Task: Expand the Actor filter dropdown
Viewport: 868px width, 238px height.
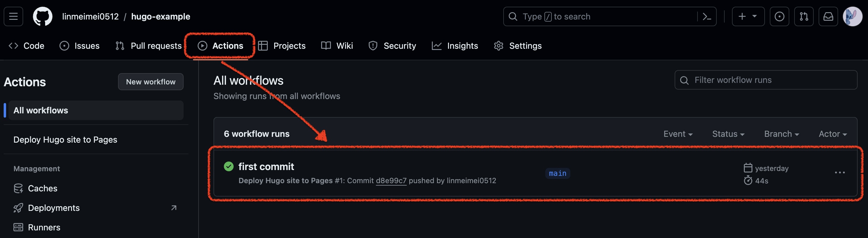Action: pos(832,134)
